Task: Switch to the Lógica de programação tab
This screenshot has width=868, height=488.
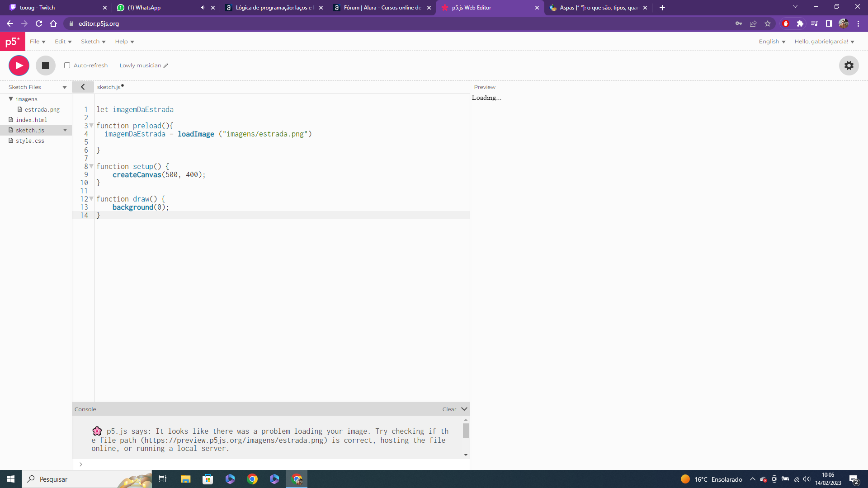Action: 274,8
